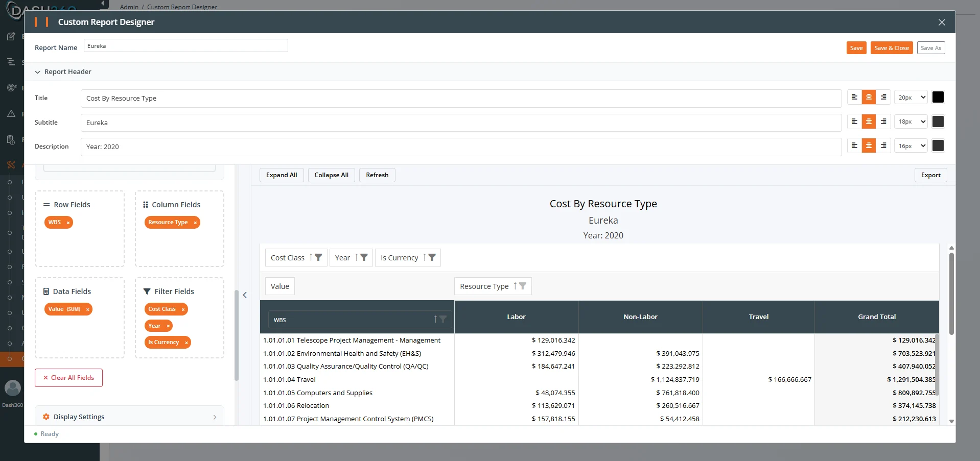Screen dimensions: 980x461
Task: Click Admin in the breadcrumb
Action: point(129,7)
